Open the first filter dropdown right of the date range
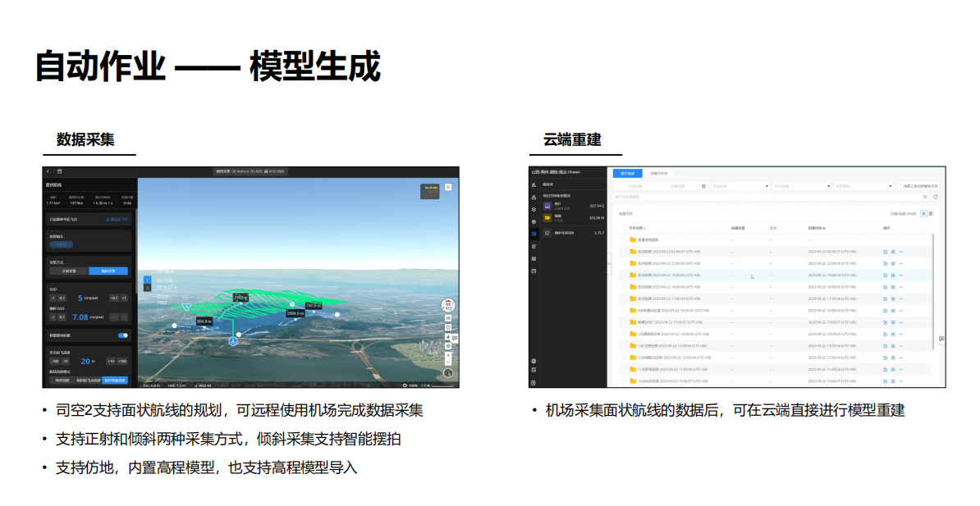Viewport: 980px width, 506px height. click(740, 186)
